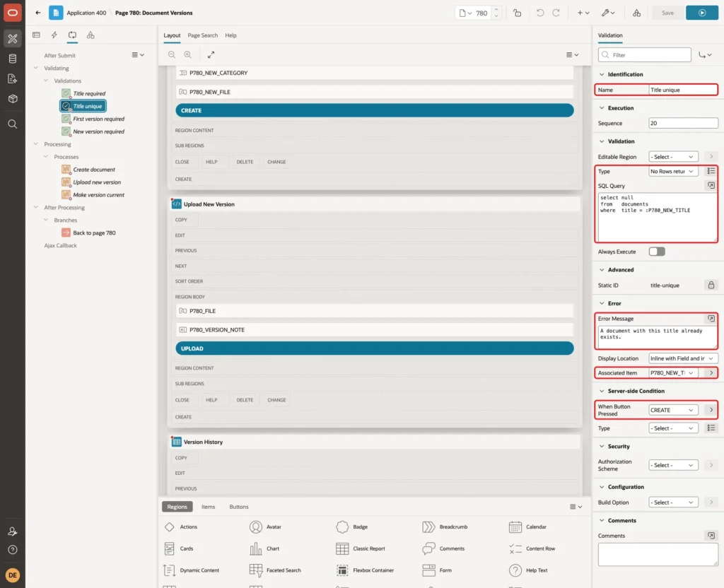The width and height of the screenshot is (724, 588).
Task: Switch to the Dynamic Actions lightning tab
Action: [54, 35]
